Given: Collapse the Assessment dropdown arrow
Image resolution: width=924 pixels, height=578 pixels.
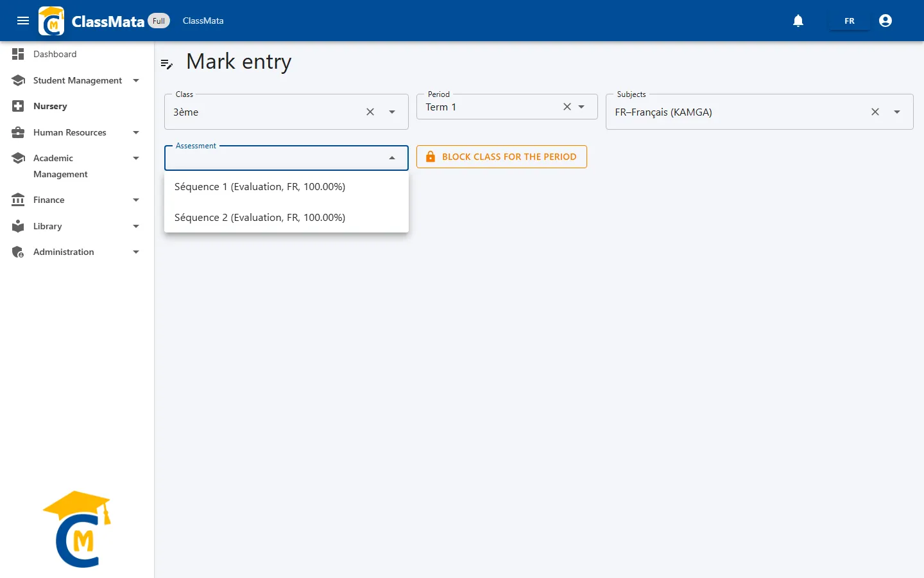Looking at the screenshot, I should click(392, 158).
